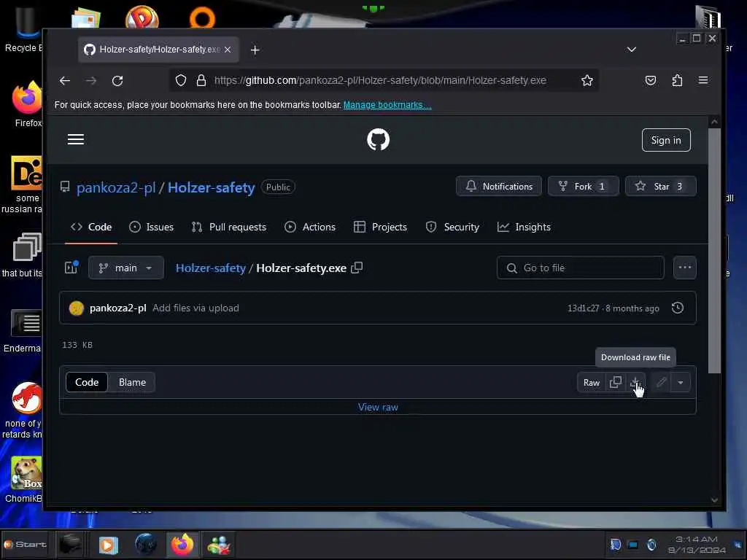Click the View raw link
747x560 pixels.
pos(378,407)
